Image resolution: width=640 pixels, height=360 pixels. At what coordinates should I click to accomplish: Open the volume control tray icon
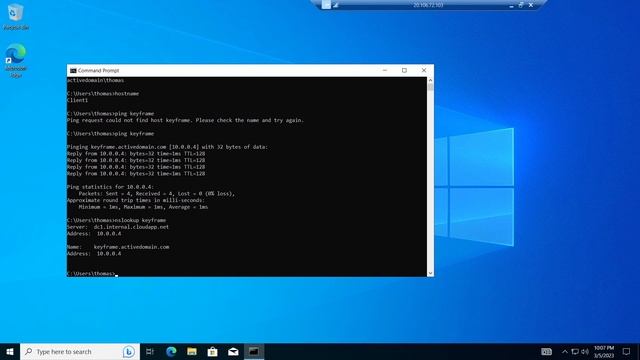[x=585, y=351]
